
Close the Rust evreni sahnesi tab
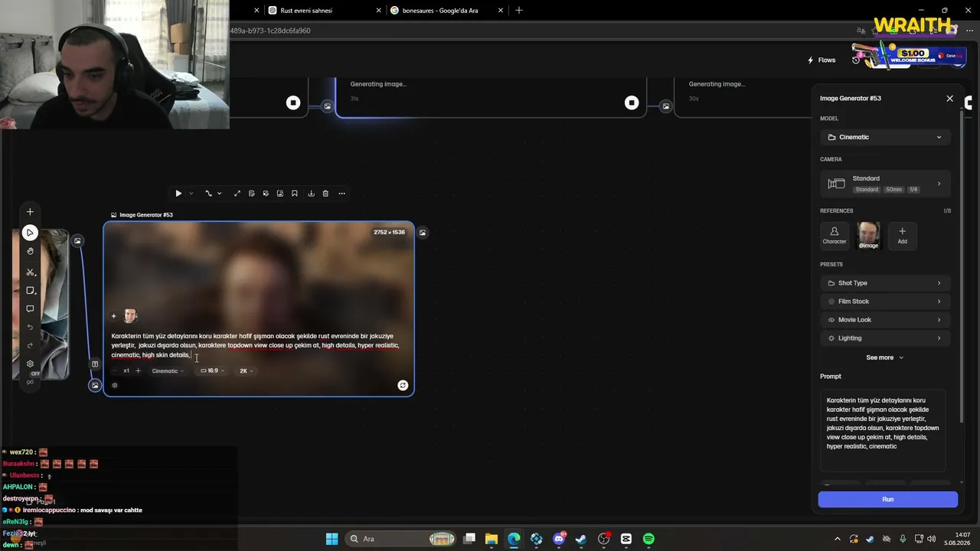point(379,11)
